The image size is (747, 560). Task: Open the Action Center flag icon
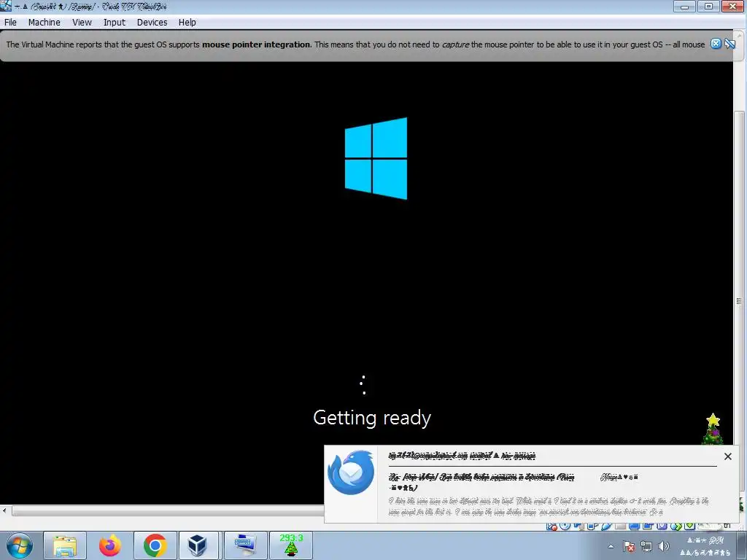pos(628,546)
